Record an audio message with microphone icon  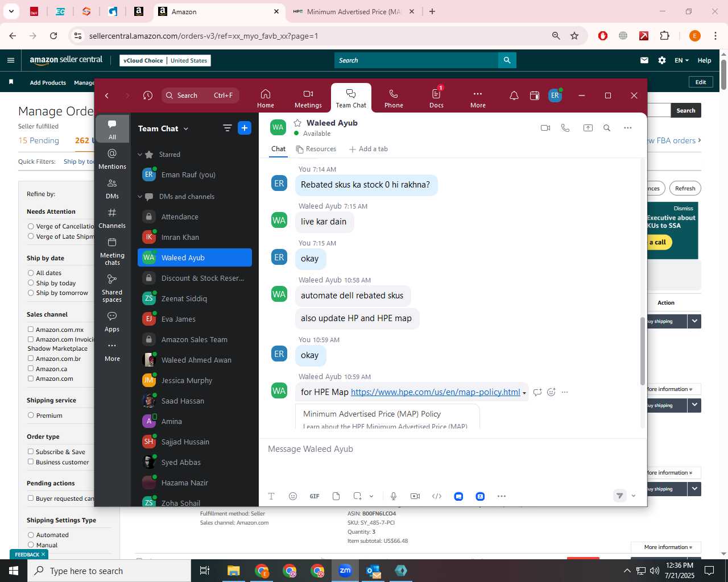(394, 496)
